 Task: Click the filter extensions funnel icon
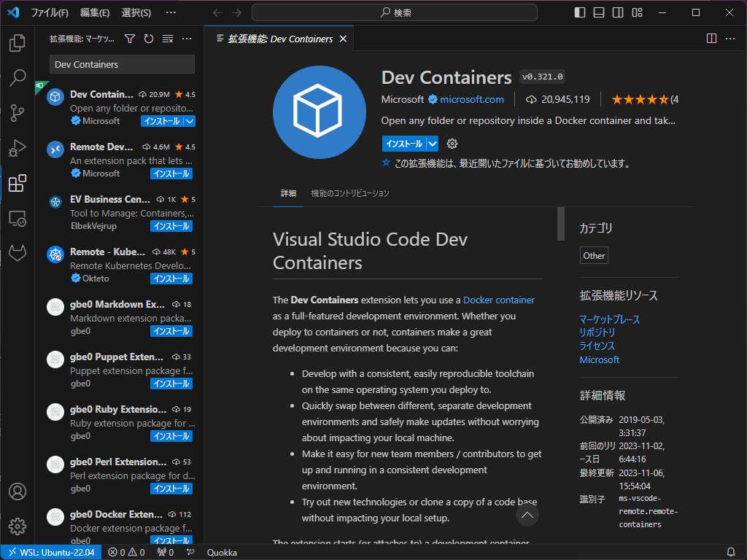(x=130, y=39)
